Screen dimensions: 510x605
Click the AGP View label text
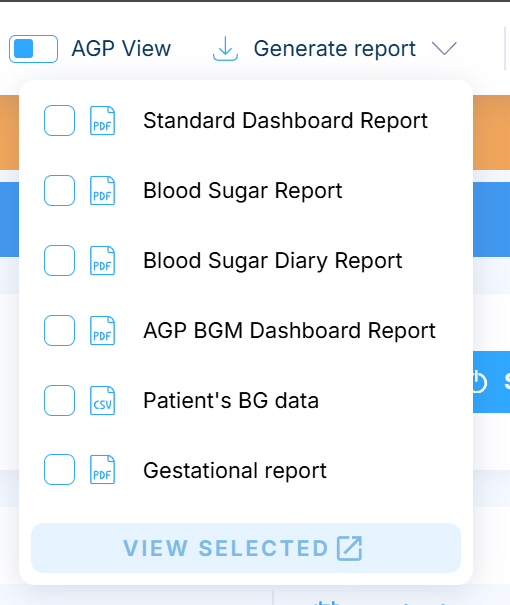pyautogui.click(x=121, y=49)
